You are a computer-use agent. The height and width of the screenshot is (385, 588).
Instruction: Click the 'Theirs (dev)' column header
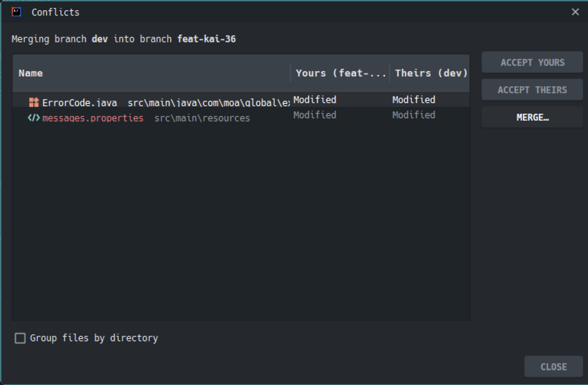[431, 73]
